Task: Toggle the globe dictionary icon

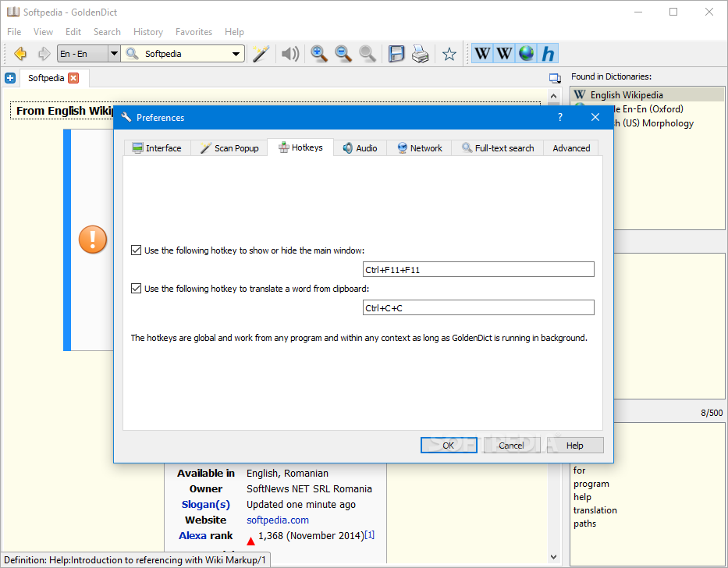Action: coord(526,54)
